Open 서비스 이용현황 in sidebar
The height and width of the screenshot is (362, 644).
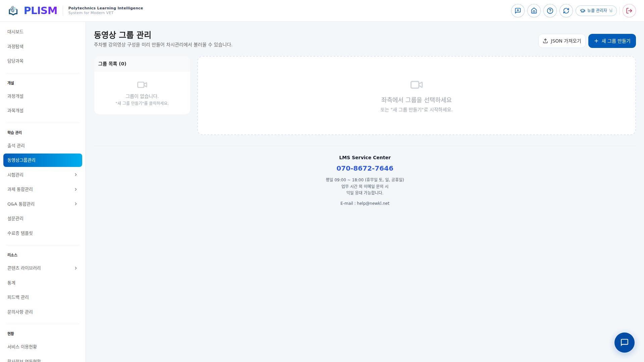tap(22, 347)
